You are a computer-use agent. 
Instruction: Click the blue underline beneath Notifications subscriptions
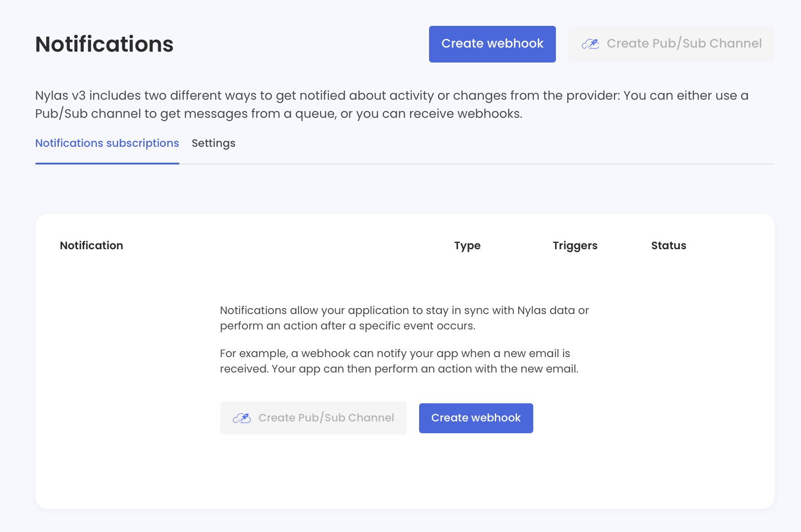107,163
